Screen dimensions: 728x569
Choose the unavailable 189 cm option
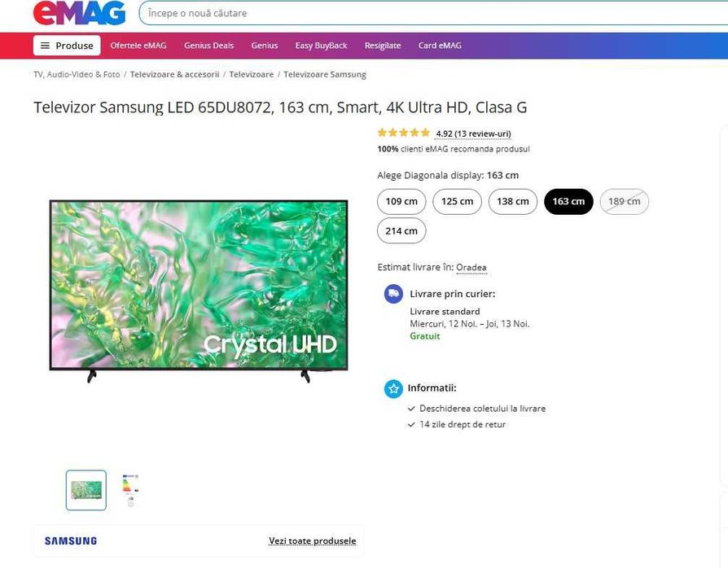[624, 201]
